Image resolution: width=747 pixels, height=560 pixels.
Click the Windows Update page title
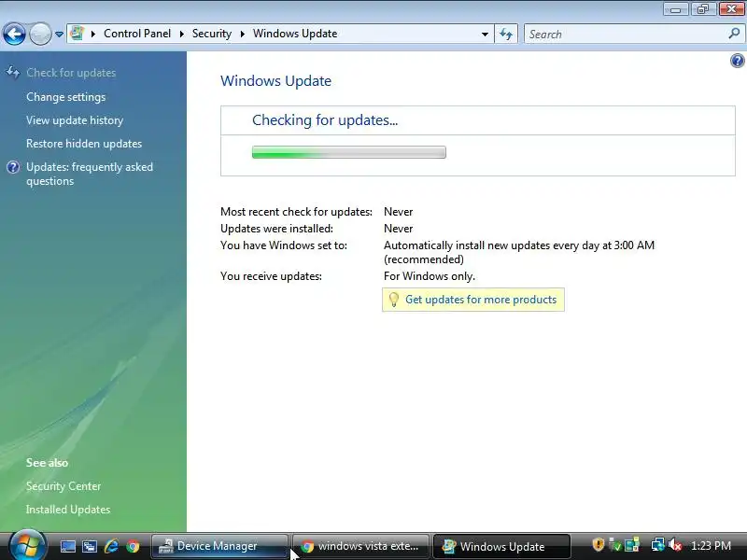coord(275,81)
